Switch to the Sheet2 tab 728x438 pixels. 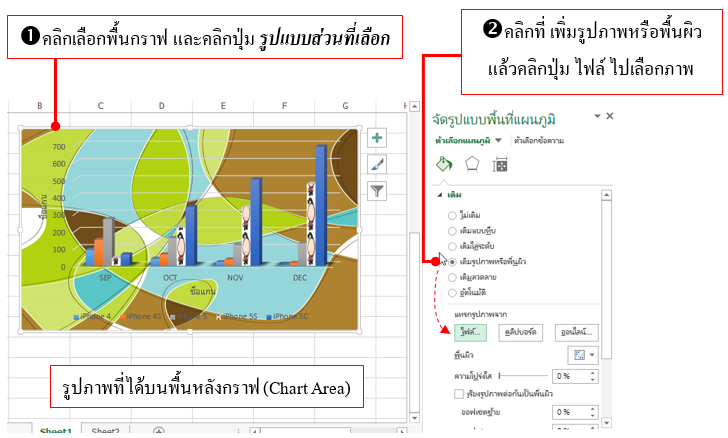coord(104,431)
